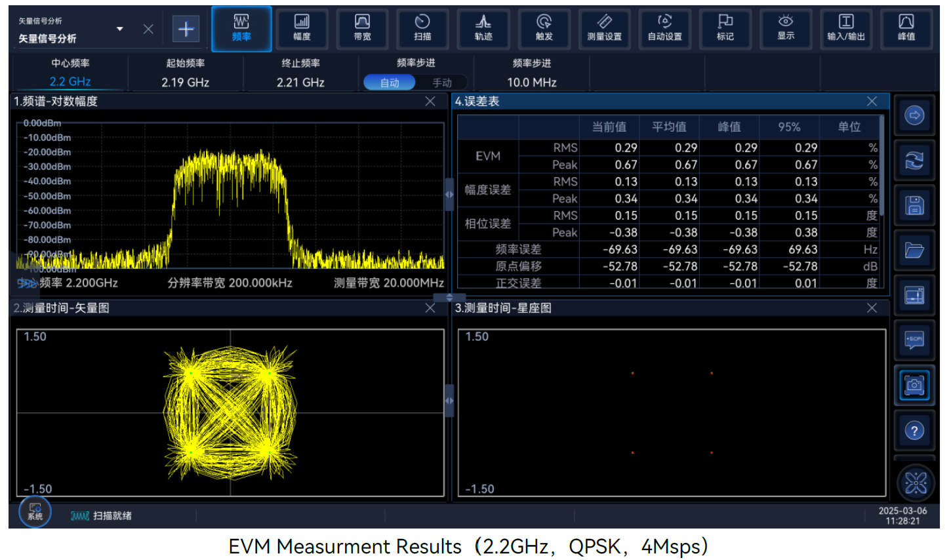
Task: Close the 2.测量时间-矢量图 panel
Action: pyautogui.click(x=430, y=308)
